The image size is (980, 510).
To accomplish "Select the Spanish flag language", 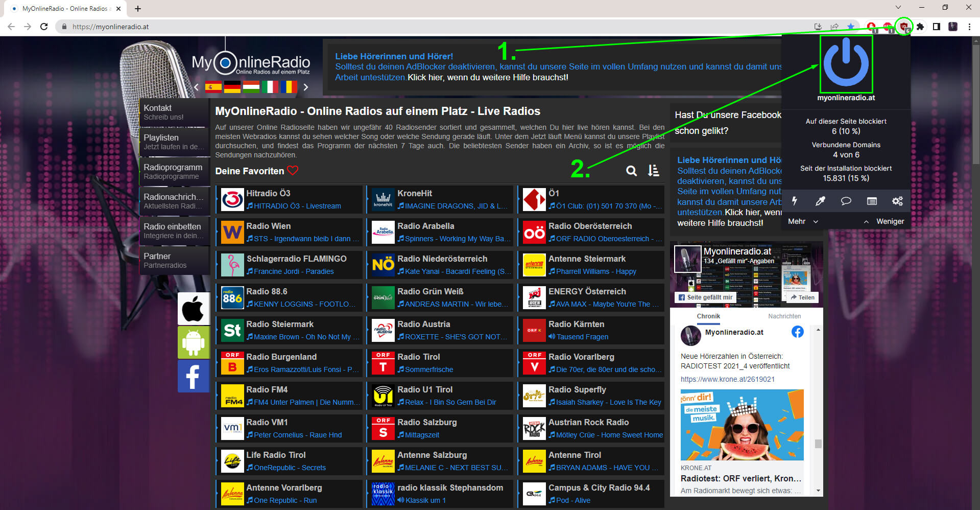I will [x=213, y=87].
